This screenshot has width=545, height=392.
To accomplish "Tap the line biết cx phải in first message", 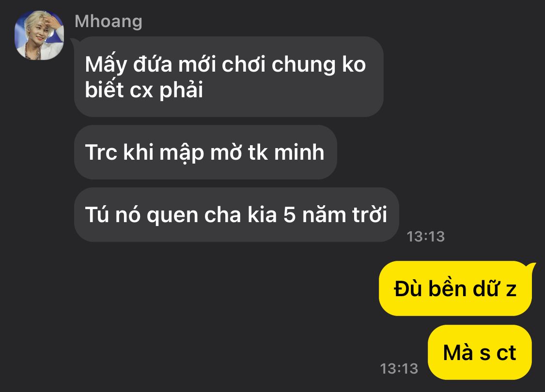I will pos(144,90).
